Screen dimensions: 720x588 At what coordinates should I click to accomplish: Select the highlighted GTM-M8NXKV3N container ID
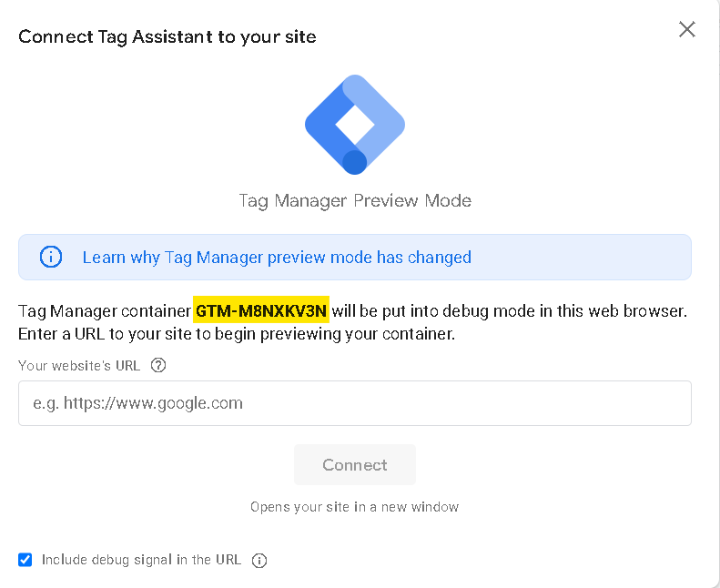[261, 310]
